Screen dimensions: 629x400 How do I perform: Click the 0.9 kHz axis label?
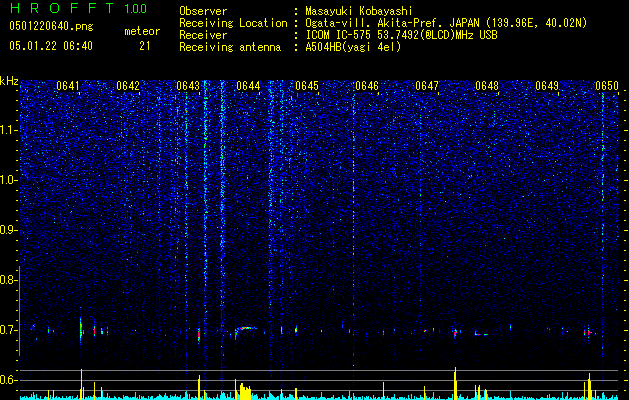tap(7, 230)
